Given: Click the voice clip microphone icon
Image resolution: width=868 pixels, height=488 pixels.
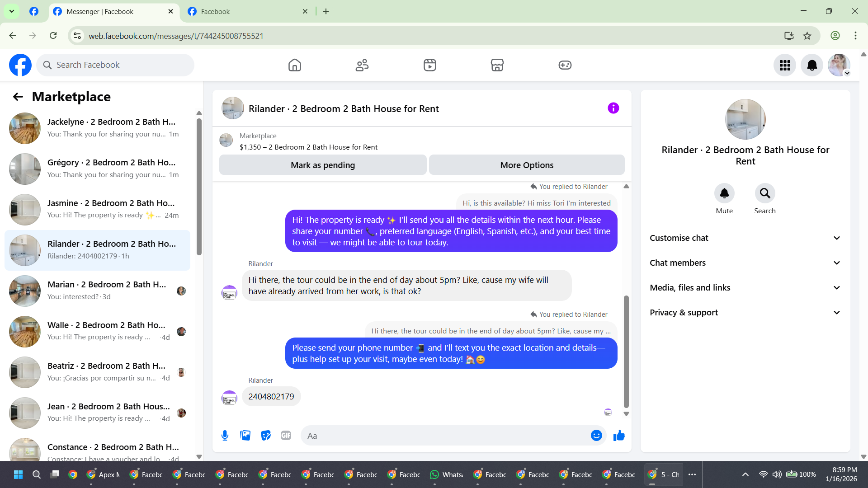Looking at the screenshot, I should tap(225, 436).
